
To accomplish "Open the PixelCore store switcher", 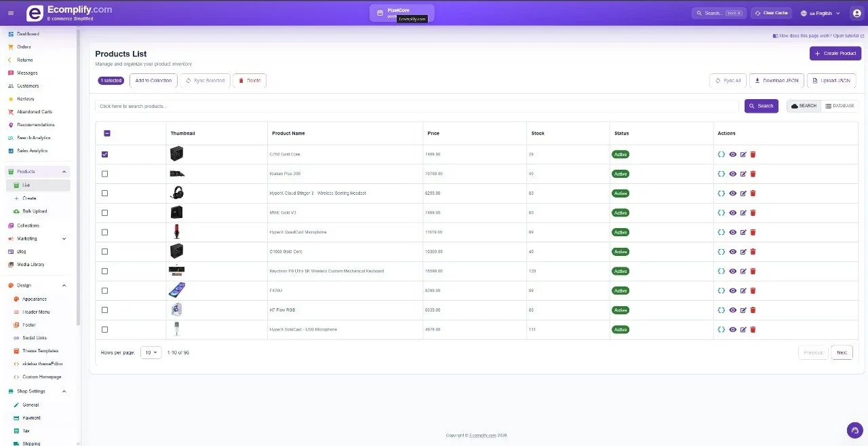I will (402, 13).
